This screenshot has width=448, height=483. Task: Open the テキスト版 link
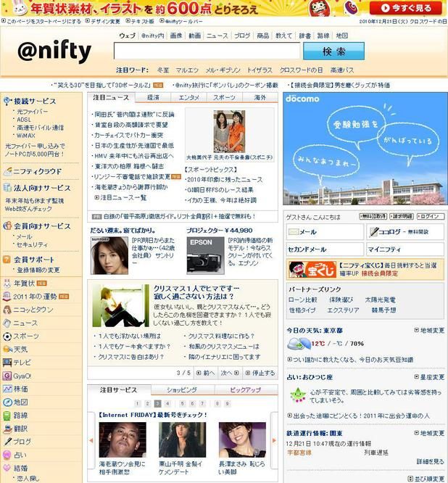click(x=140, y=21)
